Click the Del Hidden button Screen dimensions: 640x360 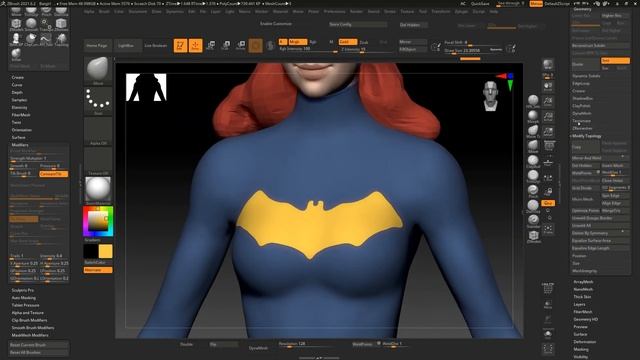click(586, 165)
